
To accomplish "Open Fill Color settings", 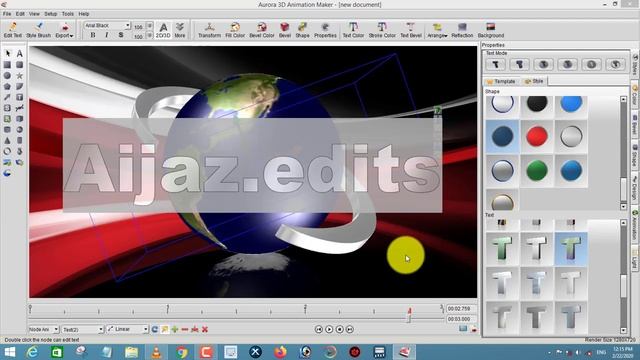I will pos(235,30).
